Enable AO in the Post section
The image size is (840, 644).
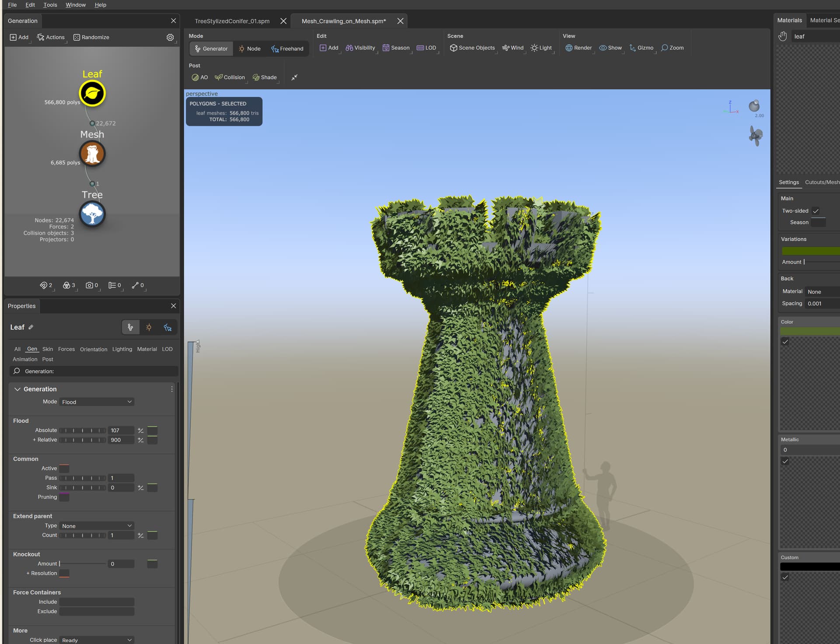tap(199, 77)
